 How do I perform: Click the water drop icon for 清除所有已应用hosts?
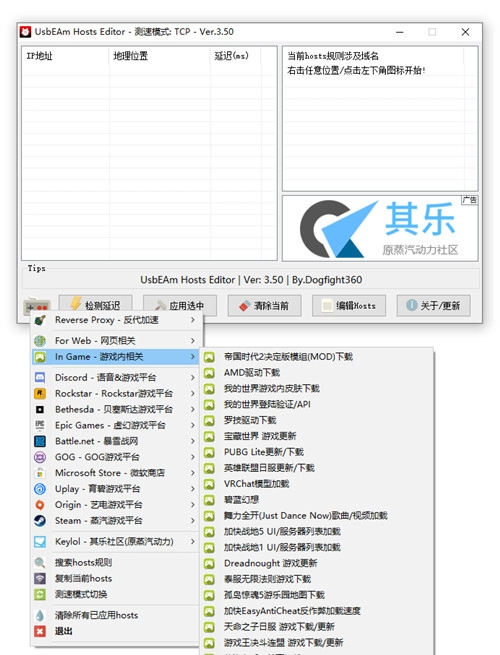coord(40,615)
